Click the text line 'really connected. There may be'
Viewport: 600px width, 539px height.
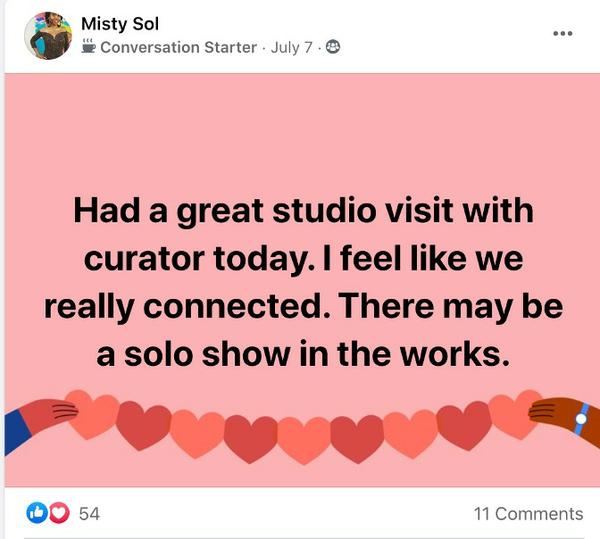coord(303,306)
